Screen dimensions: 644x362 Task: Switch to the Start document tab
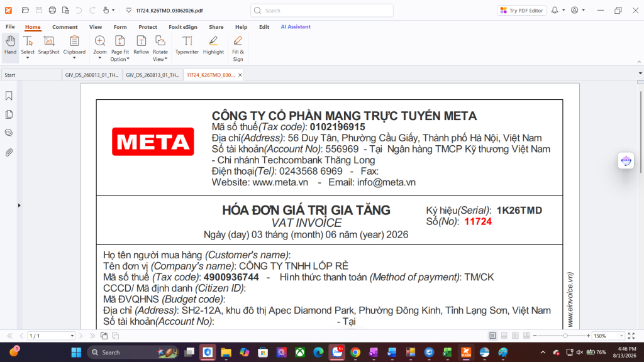pyautogui.click(x=31, y=75)
